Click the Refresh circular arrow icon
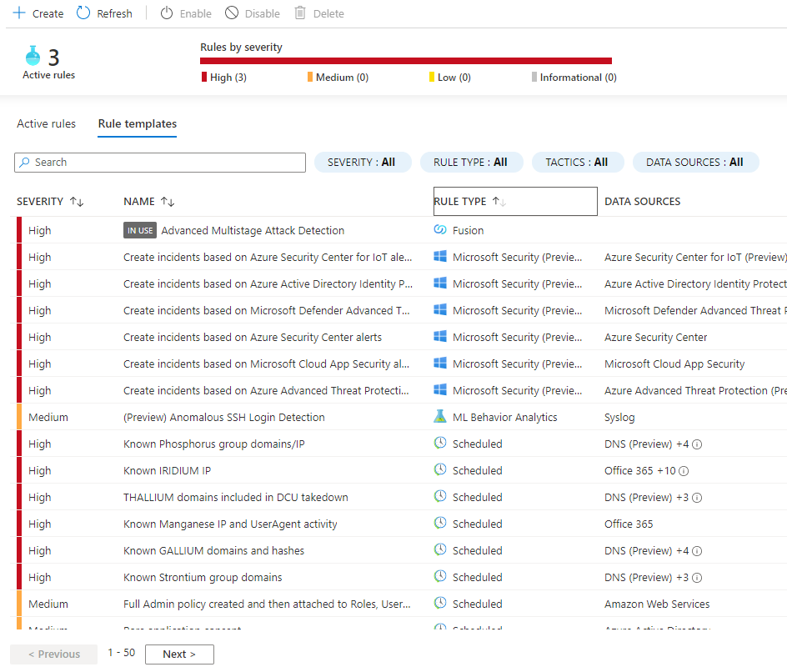 (83, 13)
